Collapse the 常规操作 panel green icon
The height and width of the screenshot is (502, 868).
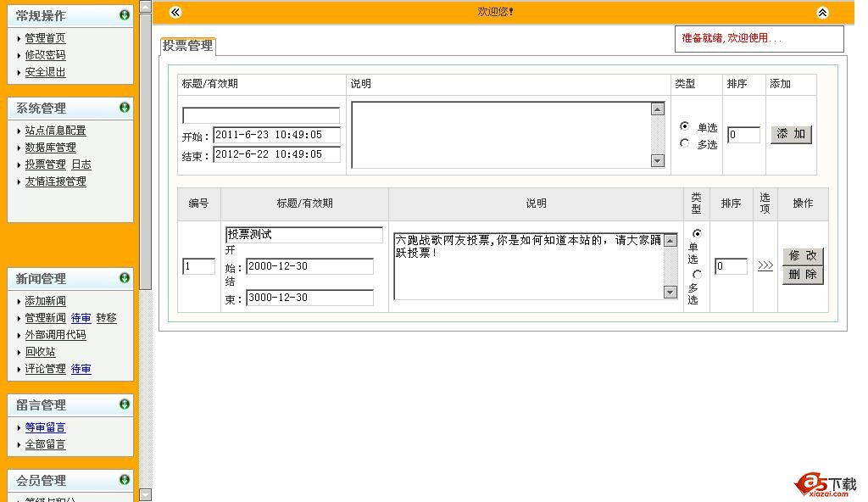[x=125, y=15]
